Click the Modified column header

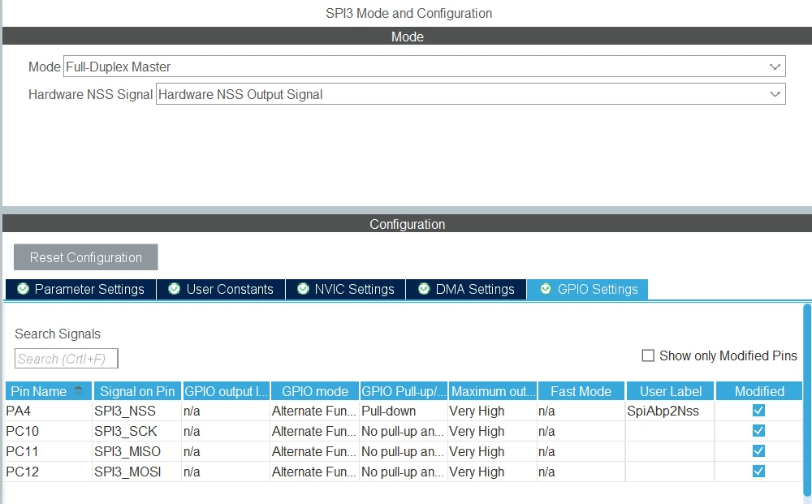pos(759,391)
